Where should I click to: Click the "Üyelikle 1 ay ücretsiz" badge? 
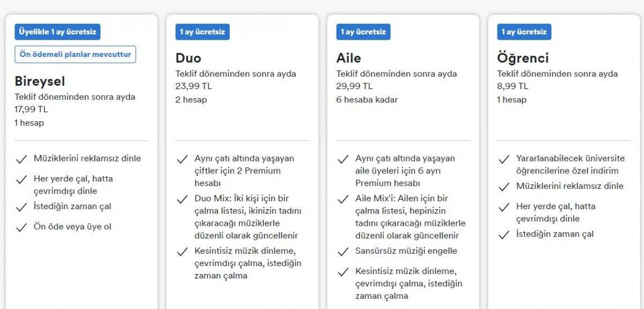57,32
